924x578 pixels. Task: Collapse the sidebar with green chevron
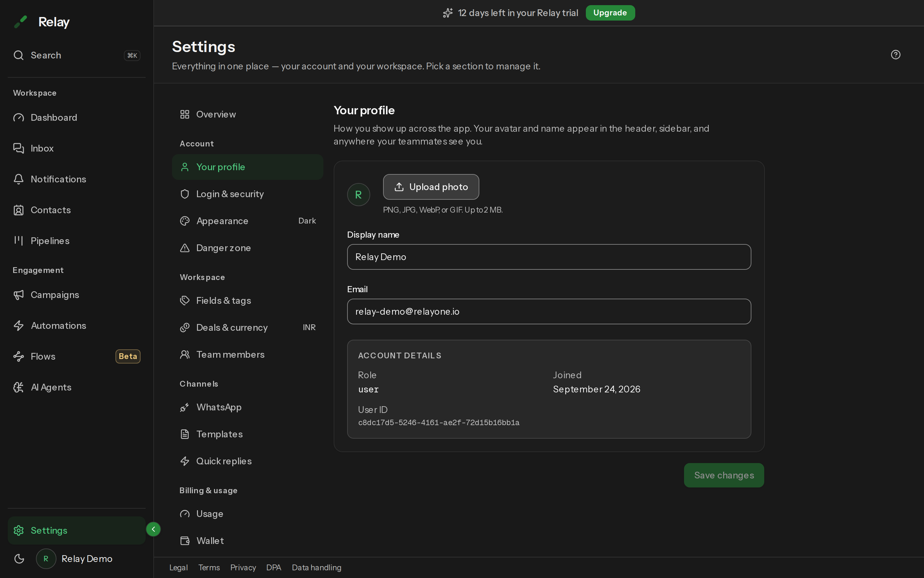(153, 530)
